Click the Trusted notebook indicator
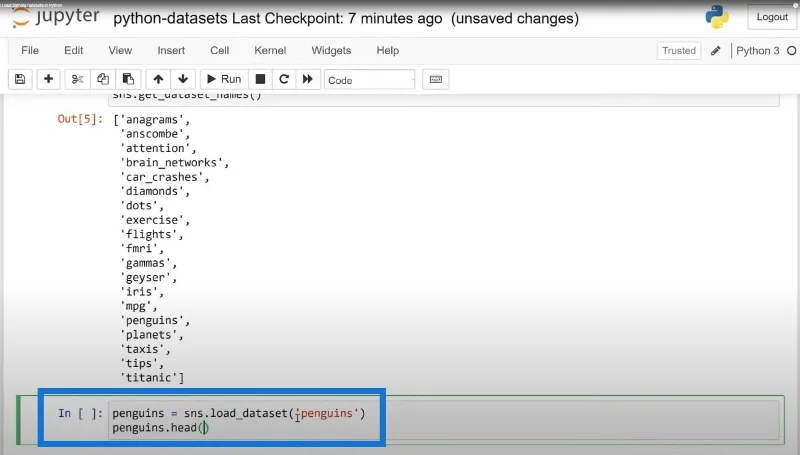The height and width of the screenshot is (455, 800). tap(679, 50)
